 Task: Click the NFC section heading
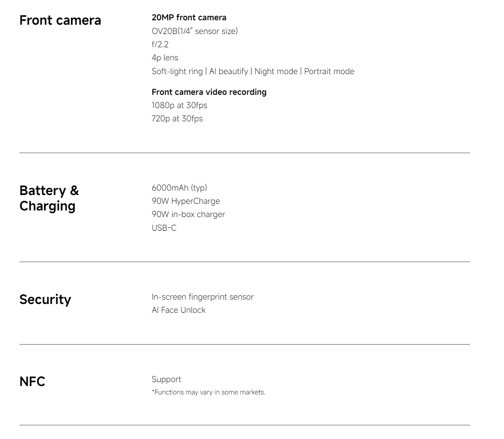click(x=32, y=382)
